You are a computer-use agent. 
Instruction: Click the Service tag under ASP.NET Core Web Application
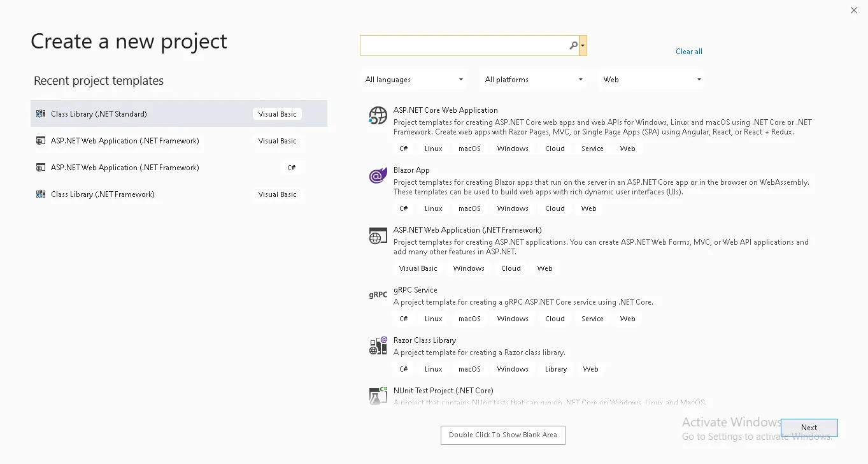(592, 149)
